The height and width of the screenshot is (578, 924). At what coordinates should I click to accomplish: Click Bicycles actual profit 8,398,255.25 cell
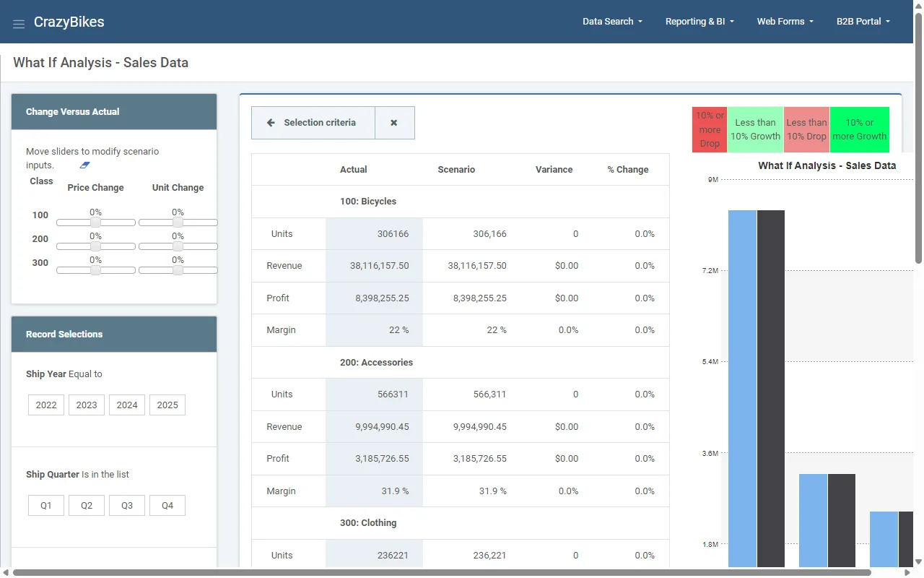(374, 298)
